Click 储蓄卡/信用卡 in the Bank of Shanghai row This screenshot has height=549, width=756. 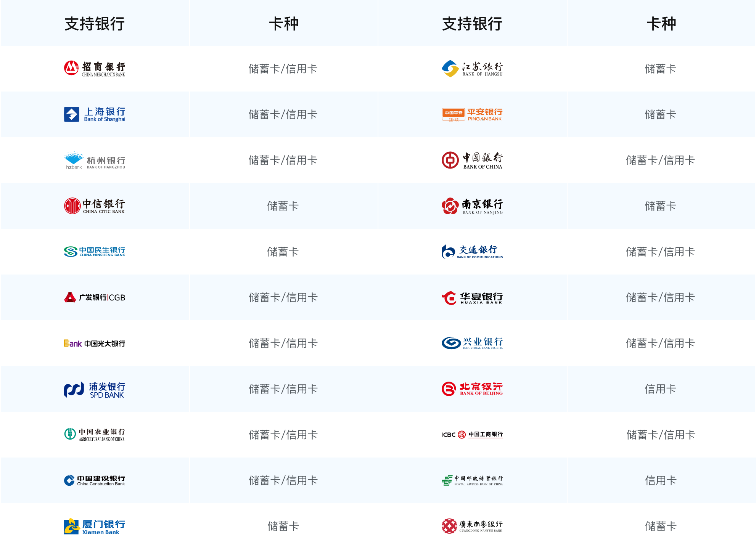click(283, 114)
